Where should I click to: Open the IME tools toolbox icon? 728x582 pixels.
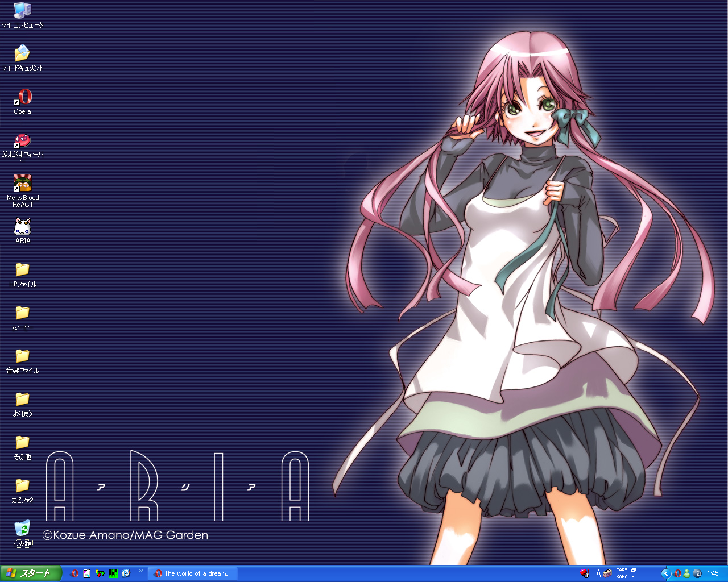607,573
